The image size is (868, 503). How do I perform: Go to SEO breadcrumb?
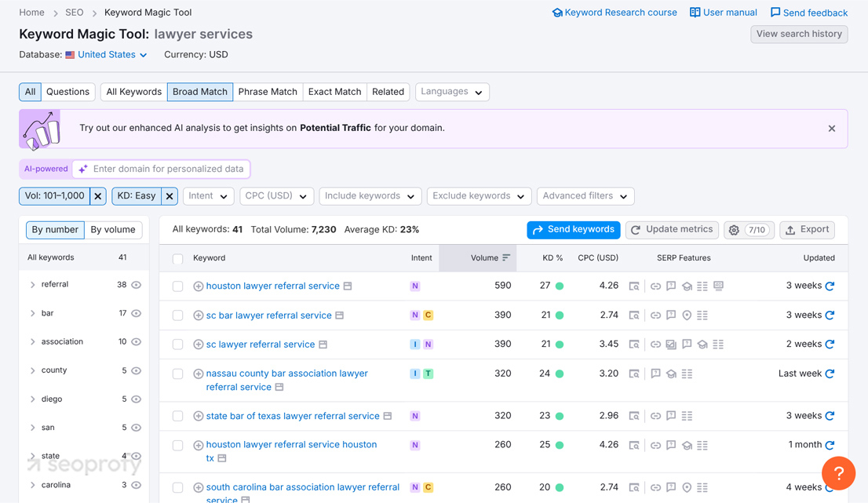(75, 13)
